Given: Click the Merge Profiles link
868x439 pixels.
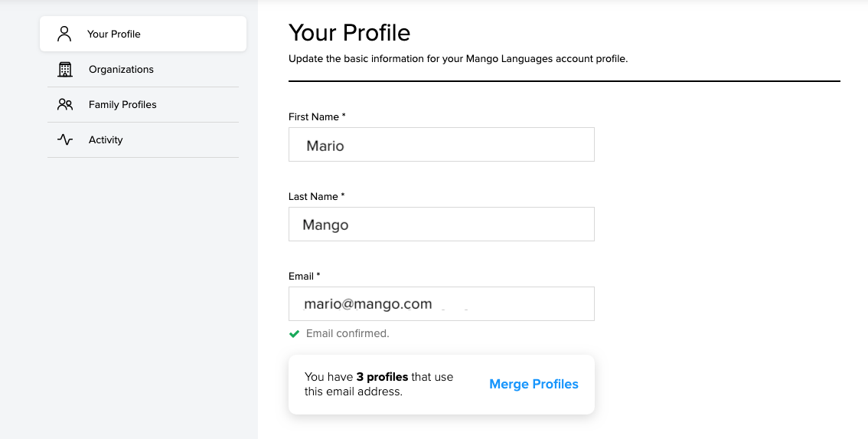Looking at the screenshot, I should click(x=534, y=384).
